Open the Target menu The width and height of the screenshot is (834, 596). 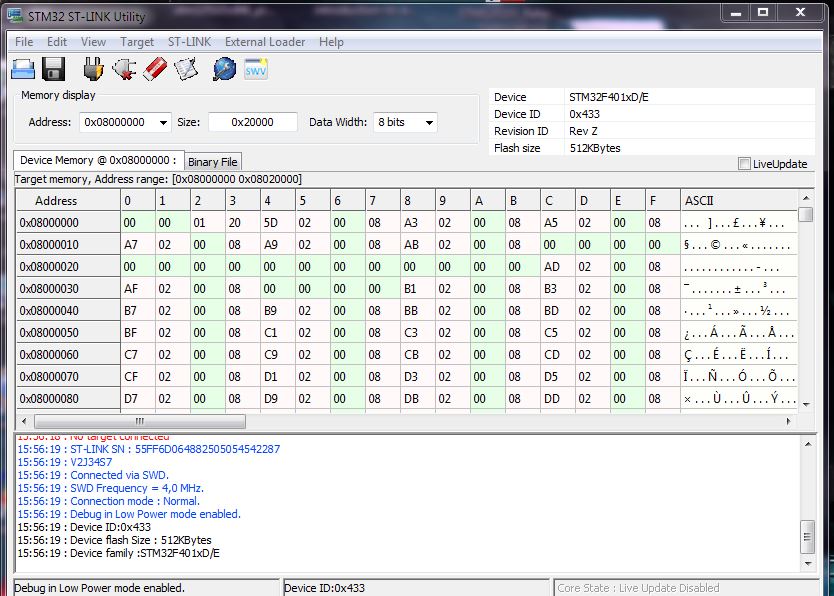click(x=137, y=41)
